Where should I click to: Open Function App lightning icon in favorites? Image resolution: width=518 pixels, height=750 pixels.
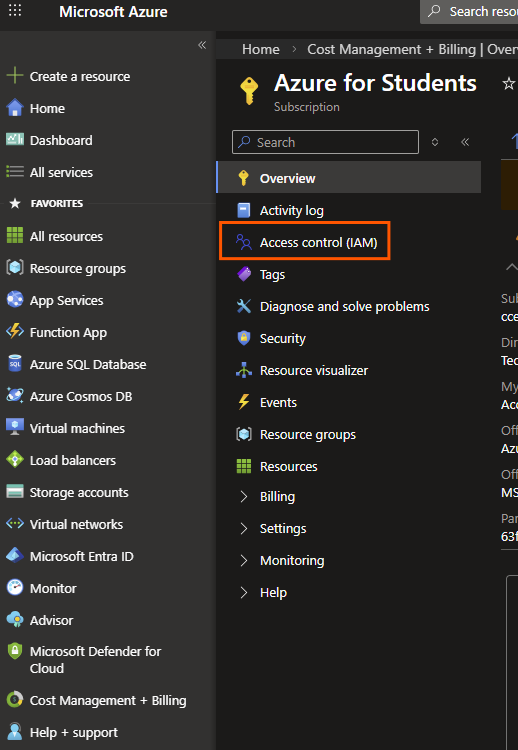[x=15, y=331]
